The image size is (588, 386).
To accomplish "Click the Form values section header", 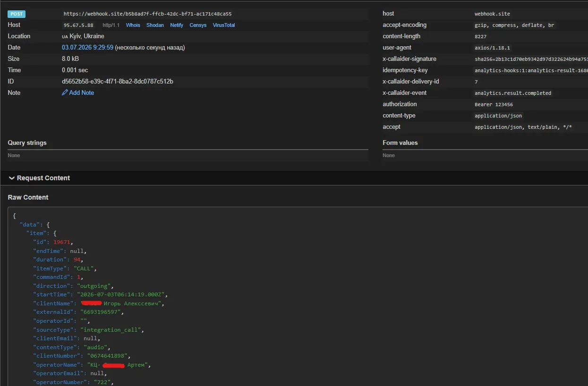I will point(400,143).
